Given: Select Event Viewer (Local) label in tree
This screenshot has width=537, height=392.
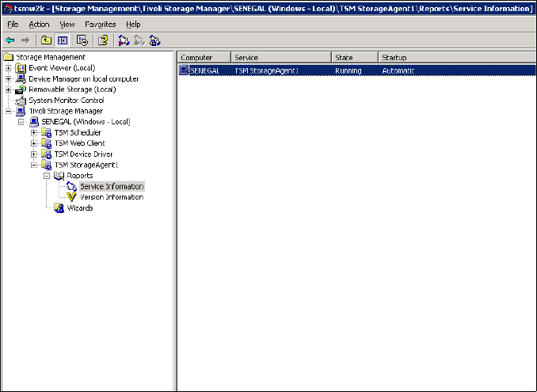Looking at the screenshot, I should pos(62,68).
